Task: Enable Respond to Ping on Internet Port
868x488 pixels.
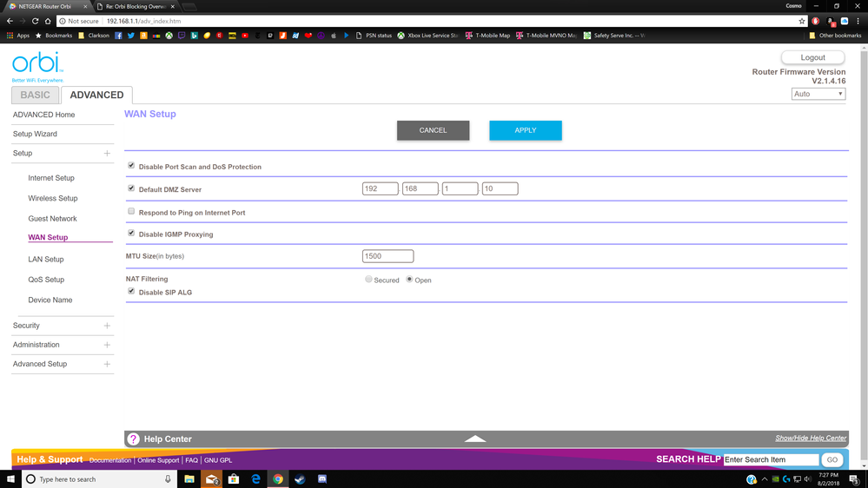Action: tap(131, 212)
